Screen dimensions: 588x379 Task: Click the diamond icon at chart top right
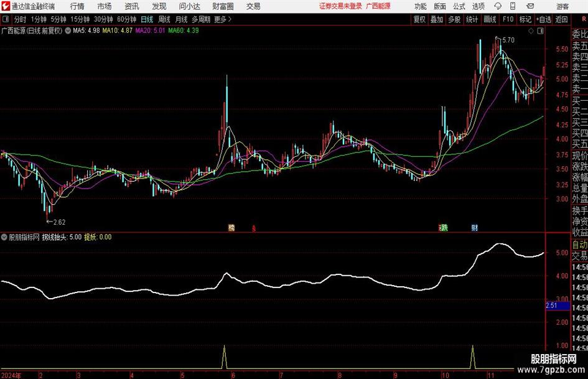coord(531,31)
